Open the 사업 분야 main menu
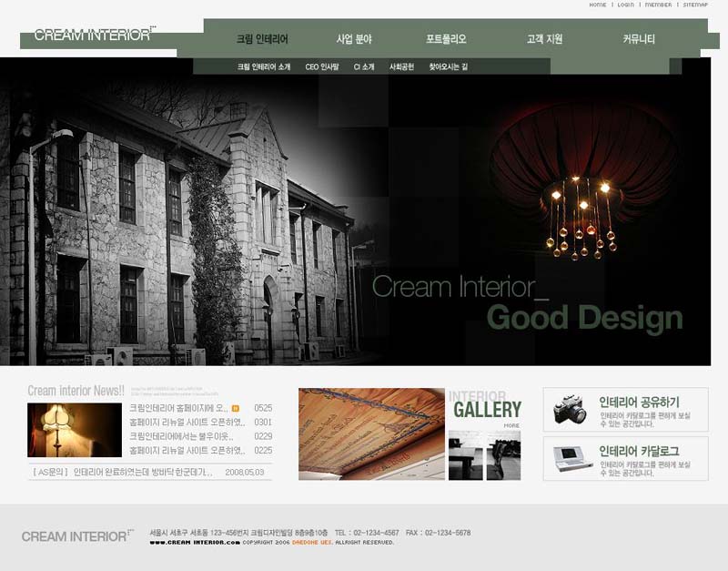728x571 pixels. point(354,39)
